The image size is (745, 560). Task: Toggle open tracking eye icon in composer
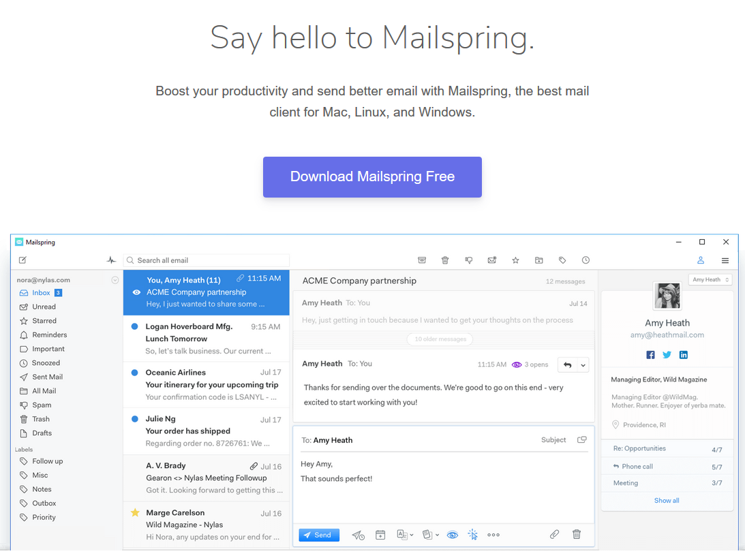click(x=452, y=535)
